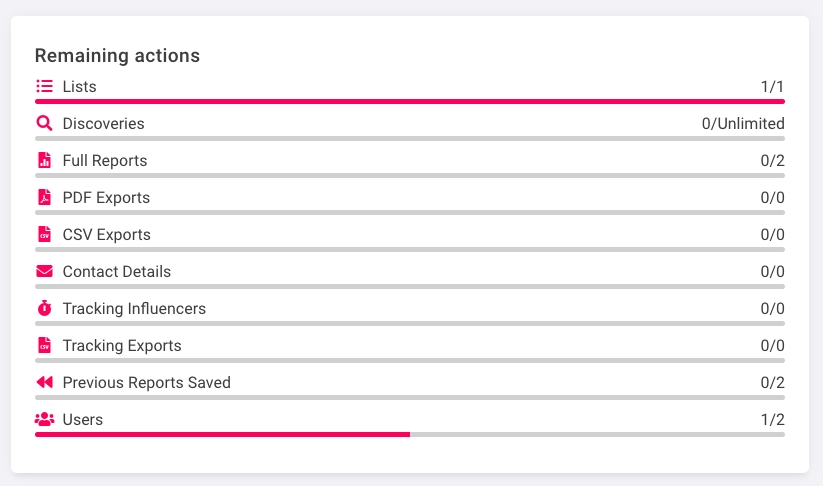Click the 0/Unlimited discoveries count

[742, 124]
